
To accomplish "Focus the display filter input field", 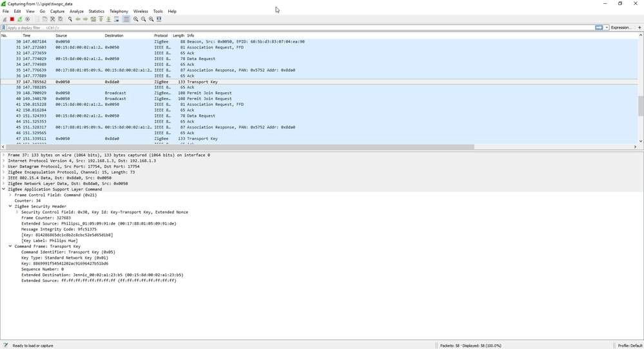I will [300, 28].
